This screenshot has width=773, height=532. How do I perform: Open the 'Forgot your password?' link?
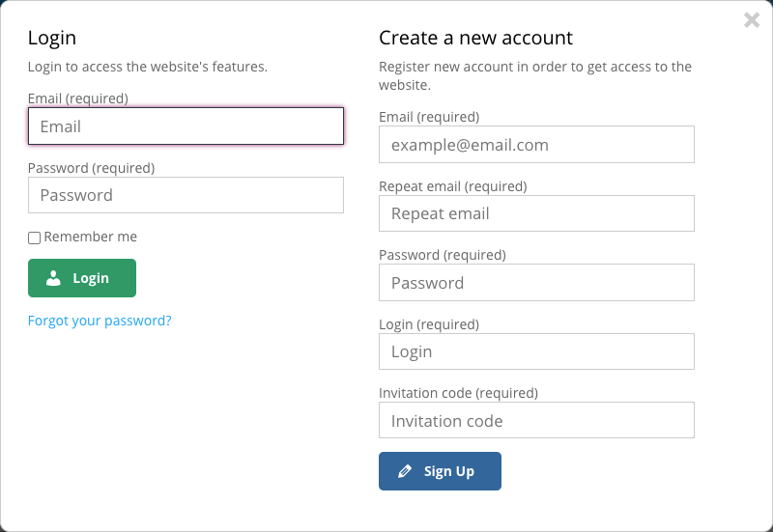pos(100,321)
